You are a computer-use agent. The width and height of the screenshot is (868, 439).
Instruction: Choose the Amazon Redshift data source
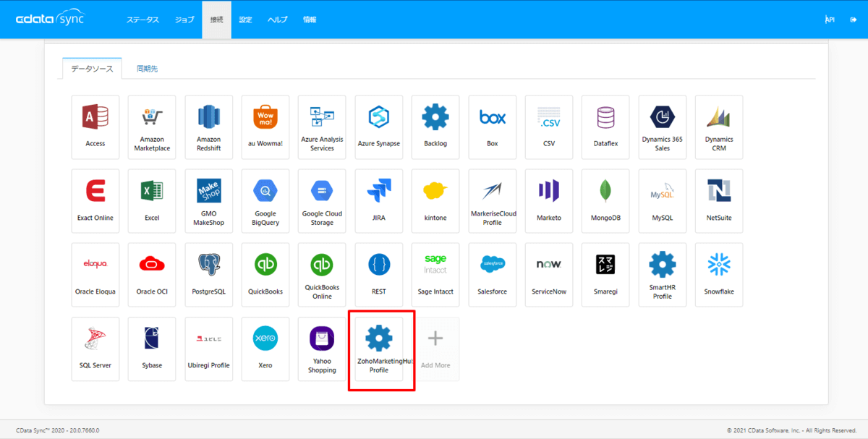click(209, 127)
